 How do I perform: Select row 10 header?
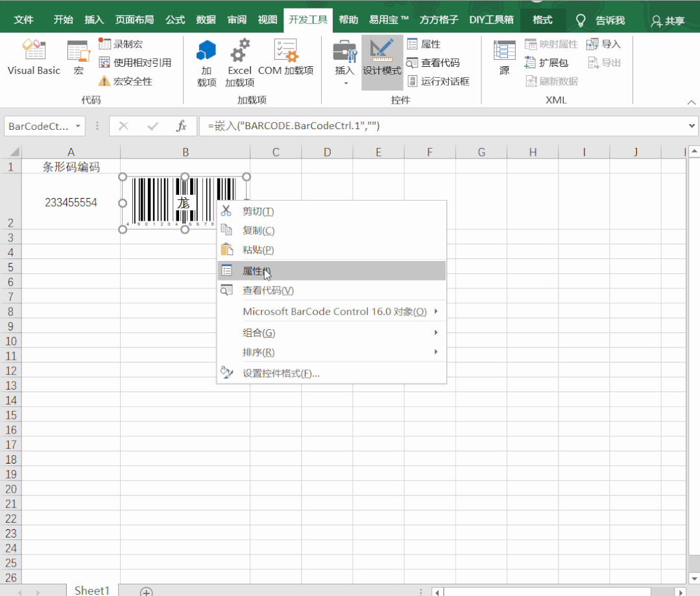click(x=11, y=341)
